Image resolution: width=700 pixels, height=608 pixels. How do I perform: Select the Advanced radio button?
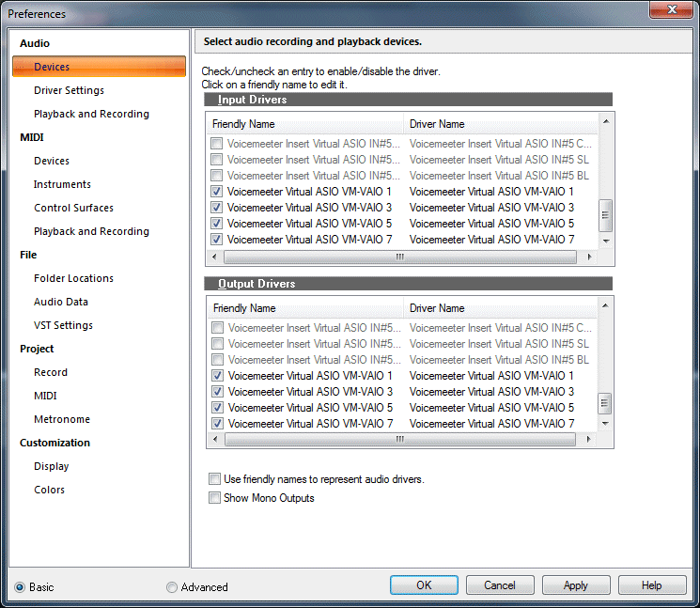point(172,587)
